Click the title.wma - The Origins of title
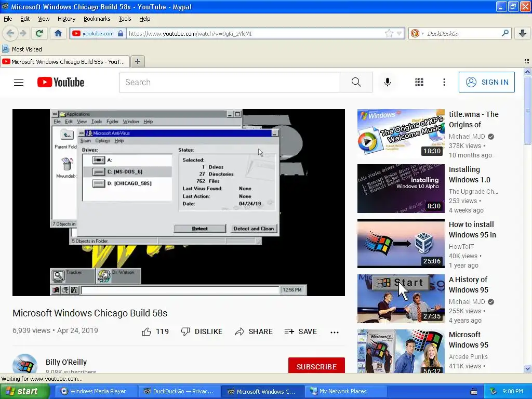The height and width of the screenshot is (399, 532). (x=474, y=119)
